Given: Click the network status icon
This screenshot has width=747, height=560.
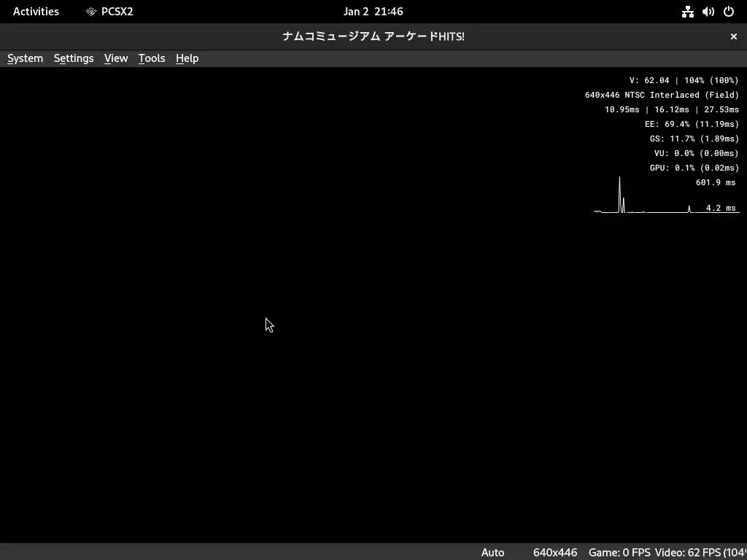Looking at the screenshot, I should pos(687,12).
